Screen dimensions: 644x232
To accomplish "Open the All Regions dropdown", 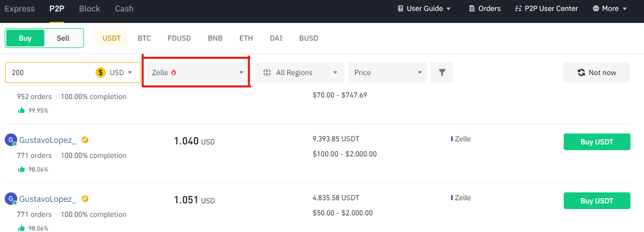I will click(300, 72).
